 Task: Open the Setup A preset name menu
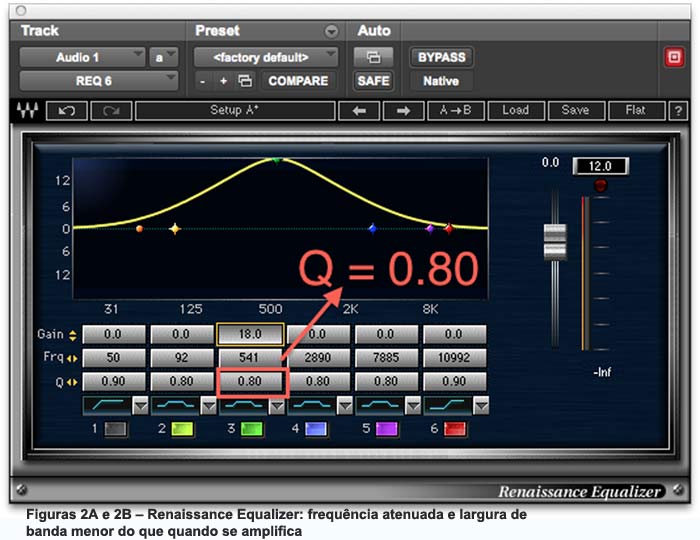pyautogui.click(x=235, y=111)
